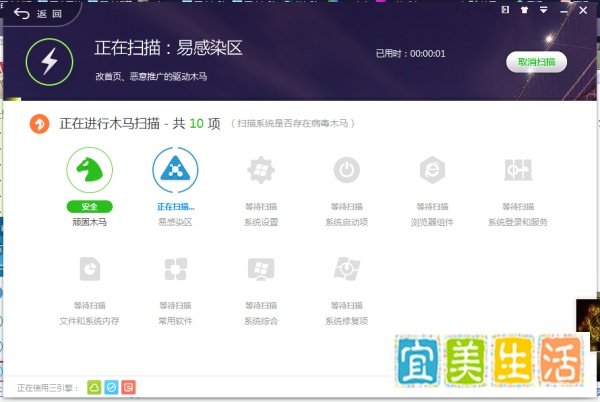Screen dimensions: 600x402
Task: Click the 正在扫描... status text
Action: pyautogui.click(x=176, y=207)
